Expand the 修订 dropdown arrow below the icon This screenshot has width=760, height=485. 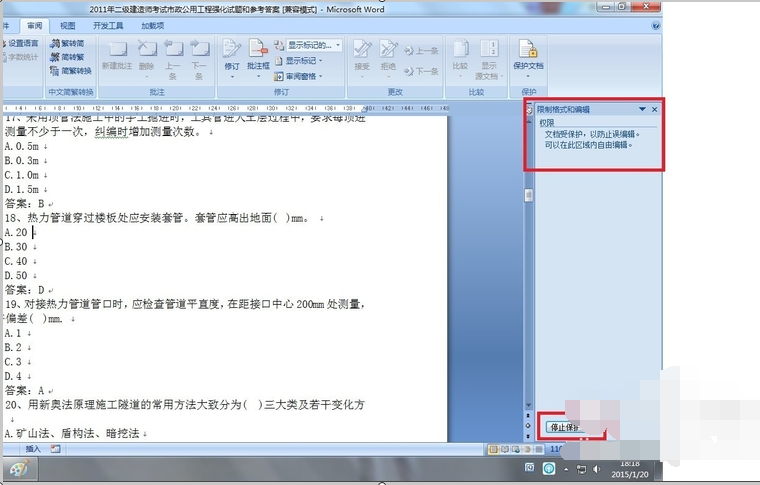(x=232, y=77)
